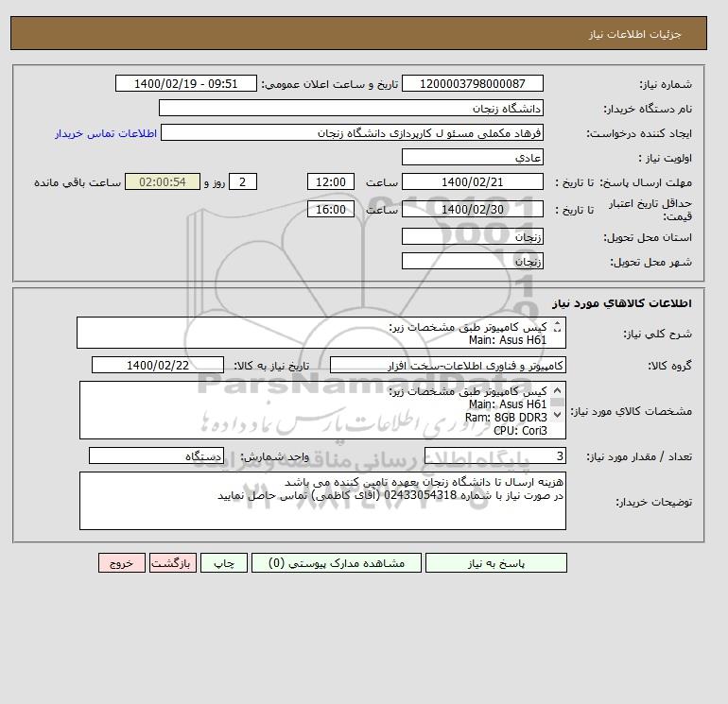Image resolution: width=728 pixels, height=704 pixels.
Task: Click phone number 02433054318 in notes
Action: click(x=420, y=495)
